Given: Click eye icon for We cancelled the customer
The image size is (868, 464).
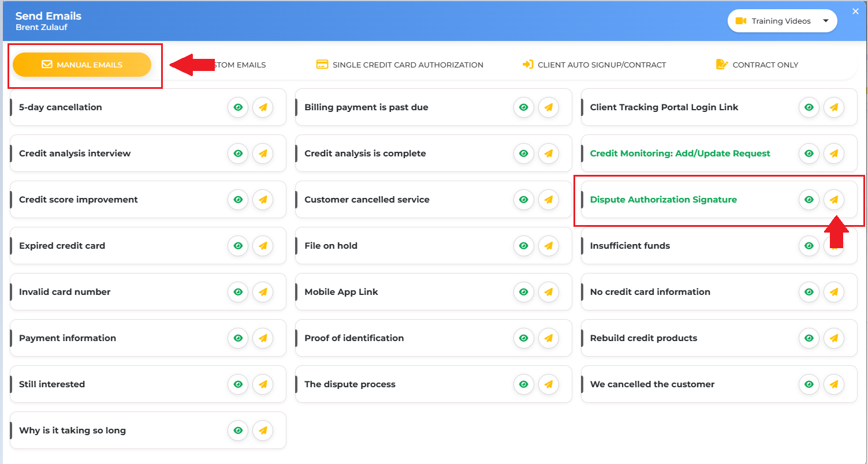Looking at the screenshot, I should pyautogui.click(x=809, y=384).
